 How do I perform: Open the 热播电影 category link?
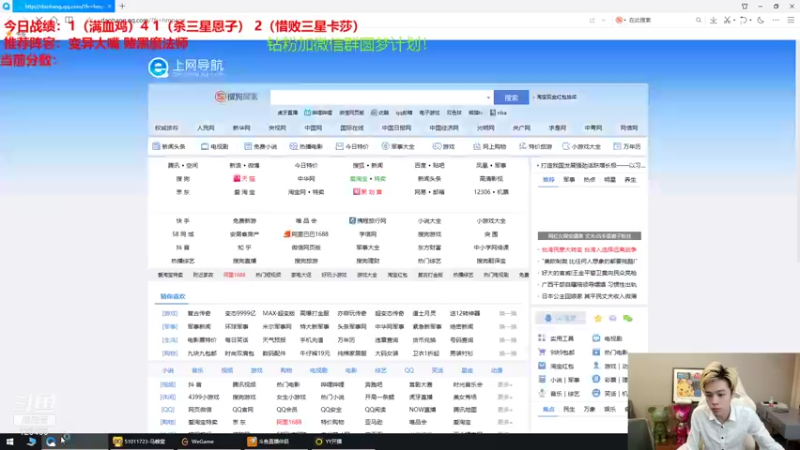pos(306,146)
